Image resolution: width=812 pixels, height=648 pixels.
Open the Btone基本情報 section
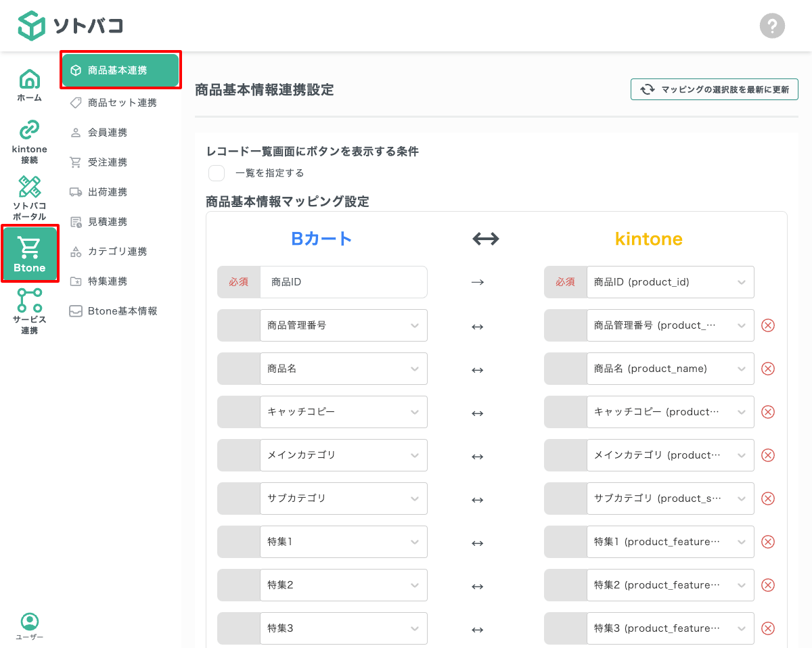tap(120, 310)
